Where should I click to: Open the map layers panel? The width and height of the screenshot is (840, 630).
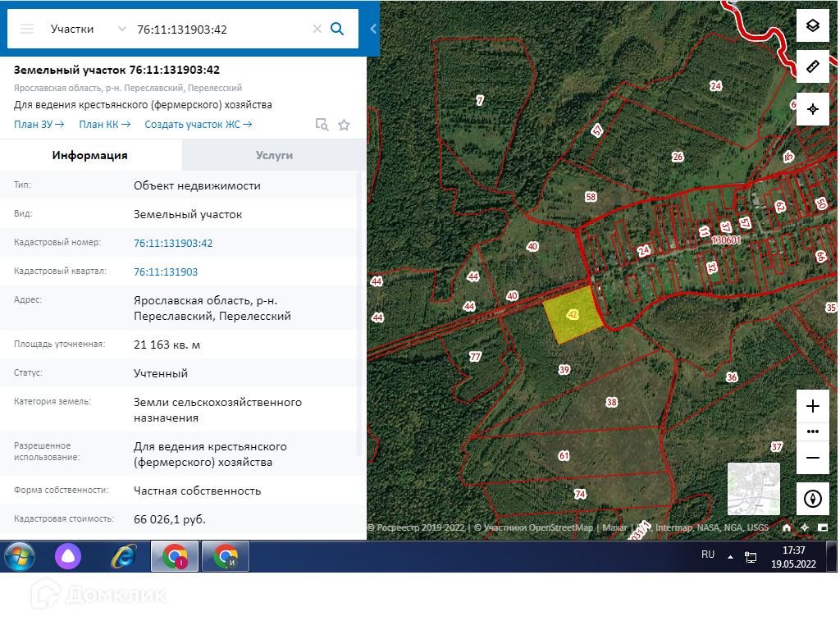coord(813,25)
